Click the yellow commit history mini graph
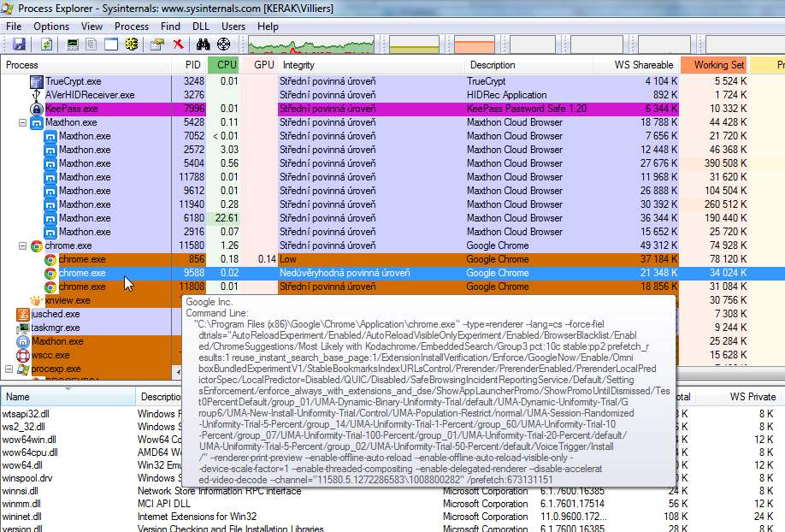The image size is (785, 532). tap(414, 44)
